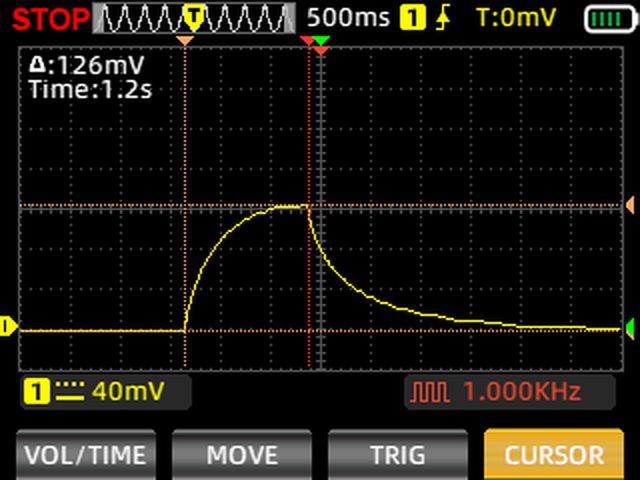The width and height of the screenshot is (640, 480).
Task: Click the yellow channel 1 trigger source badge
Action: [x=411, y=17]
